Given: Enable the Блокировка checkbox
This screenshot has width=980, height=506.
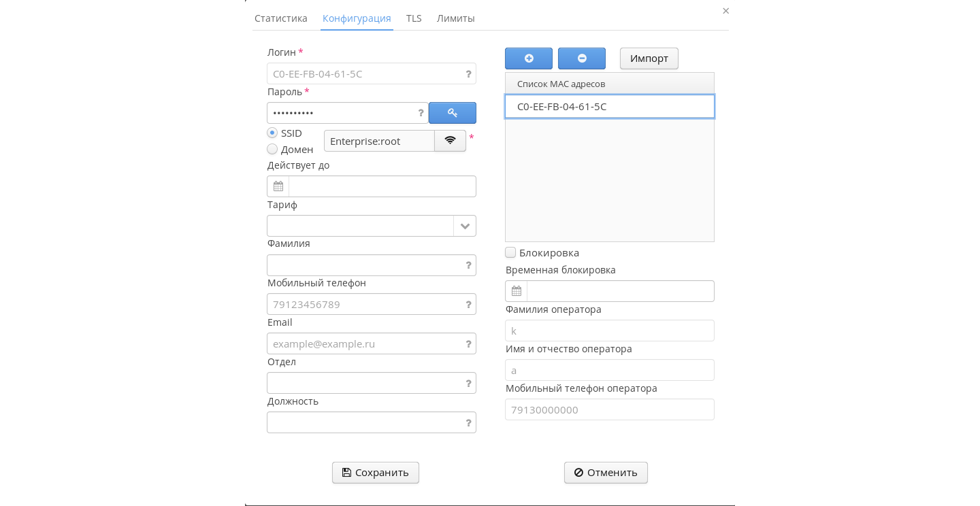Looking at the screenshot, I should [x=510, y=252].
